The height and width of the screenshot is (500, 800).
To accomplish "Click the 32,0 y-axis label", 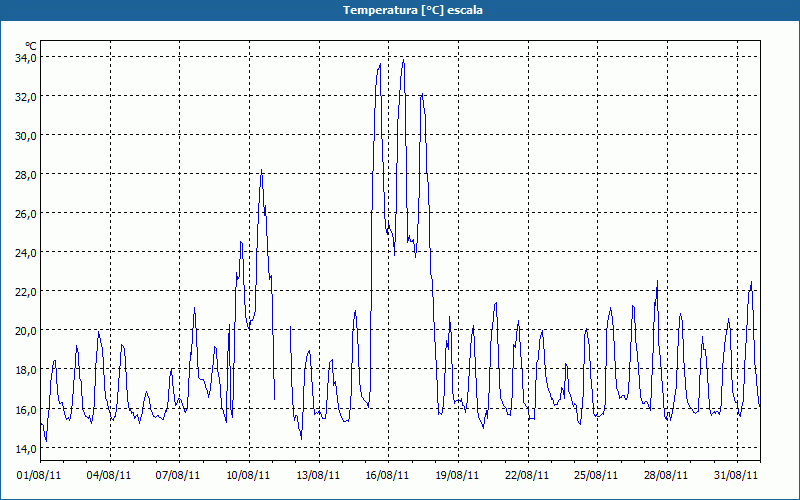I will (25, 96).
